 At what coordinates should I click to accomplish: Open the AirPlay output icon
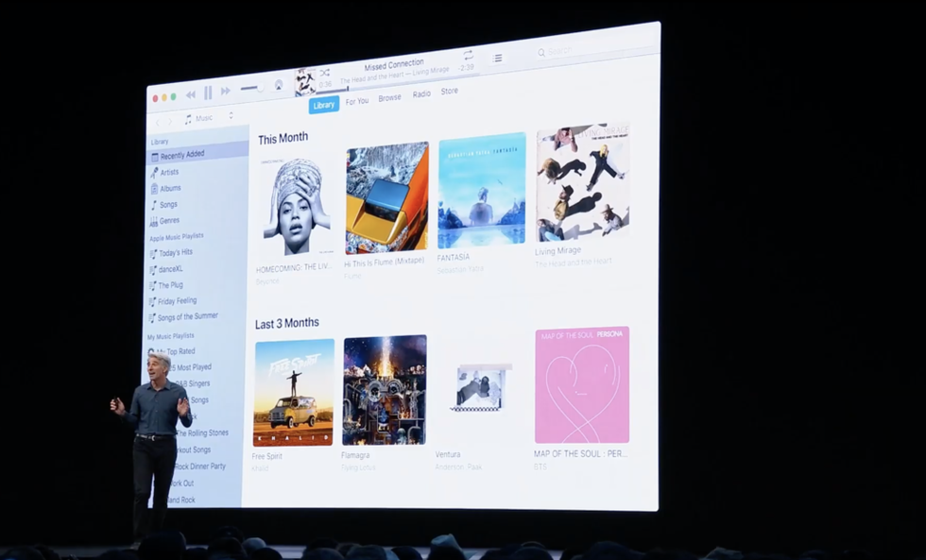[x=279, y=85]
